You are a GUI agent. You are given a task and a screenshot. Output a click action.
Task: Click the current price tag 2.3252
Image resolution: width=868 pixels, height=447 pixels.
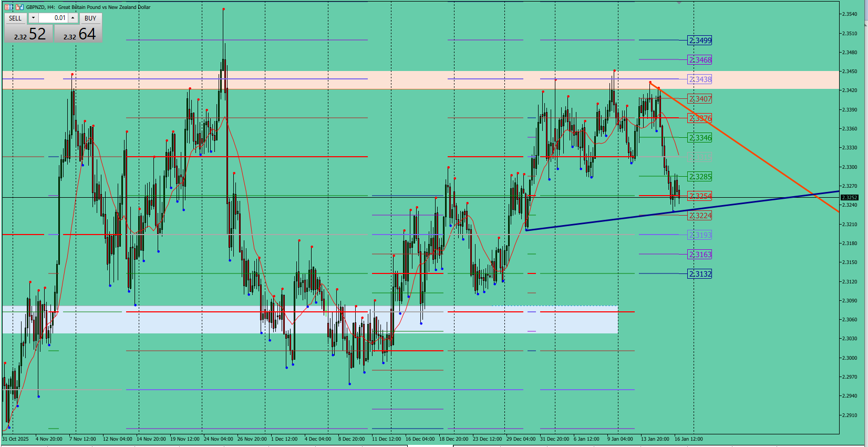click(x=850, y=198)
